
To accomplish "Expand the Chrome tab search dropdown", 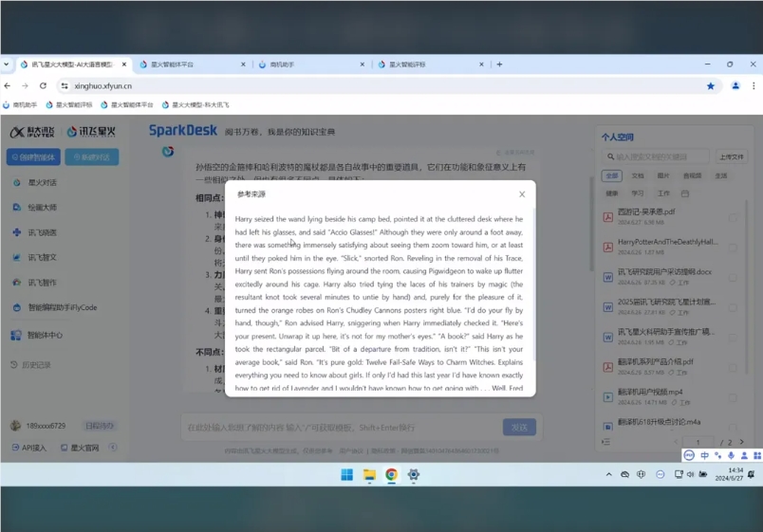I will coord(7,64).
